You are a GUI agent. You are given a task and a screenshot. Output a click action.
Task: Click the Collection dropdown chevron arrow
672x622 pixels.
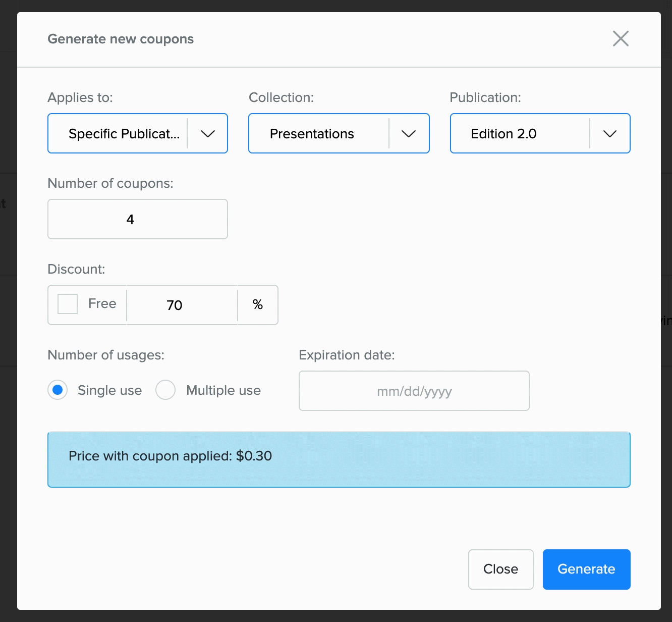tap(409, 134)
